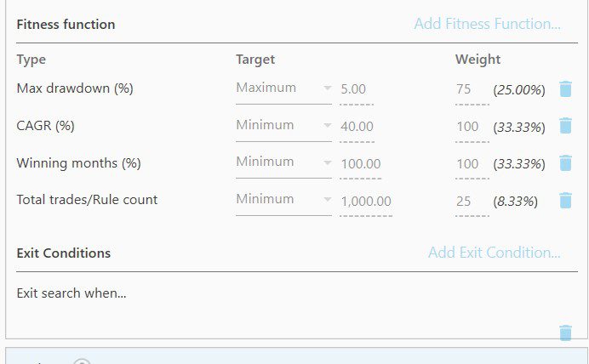Edit Total trades target value 1,000.00
This screenshot has width=589, height=364.
[x=365, y=201]
